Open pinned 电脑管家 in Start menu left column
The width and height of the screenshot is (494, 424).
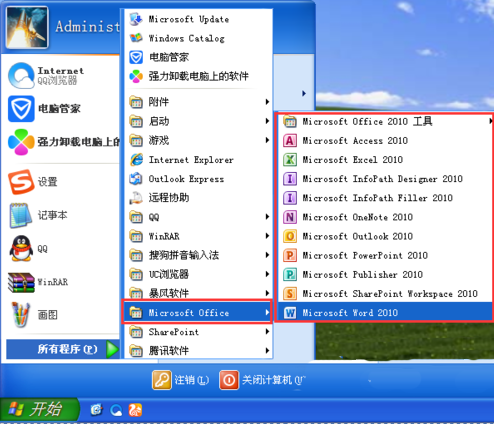point(62,109)
